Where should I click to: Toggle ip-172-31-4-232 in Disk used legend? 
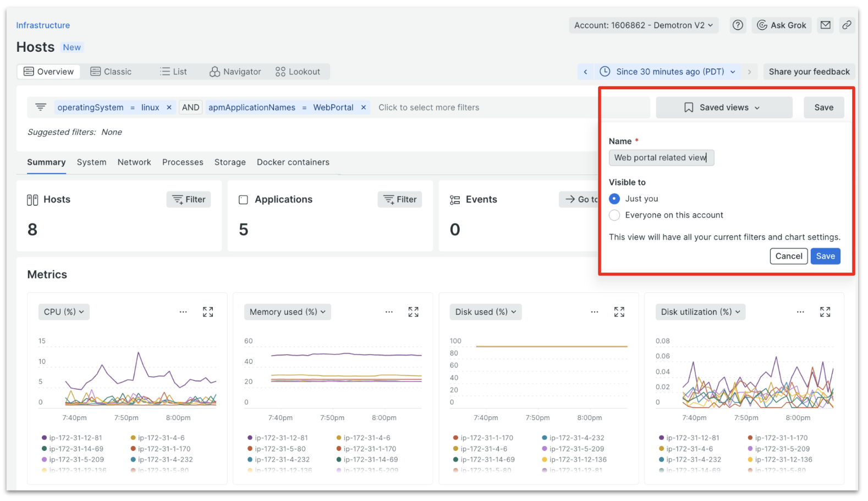(x=573, y=438)
